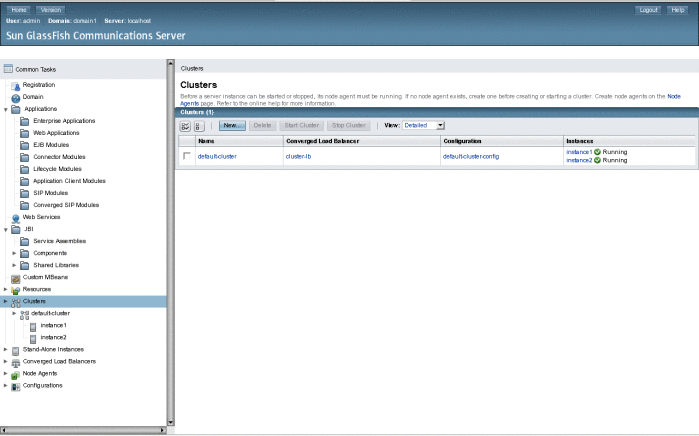Toggle the Clusters tree node arrow
Image resolution: width=699 pixels, height=436 pixels.
coord(6,301)
